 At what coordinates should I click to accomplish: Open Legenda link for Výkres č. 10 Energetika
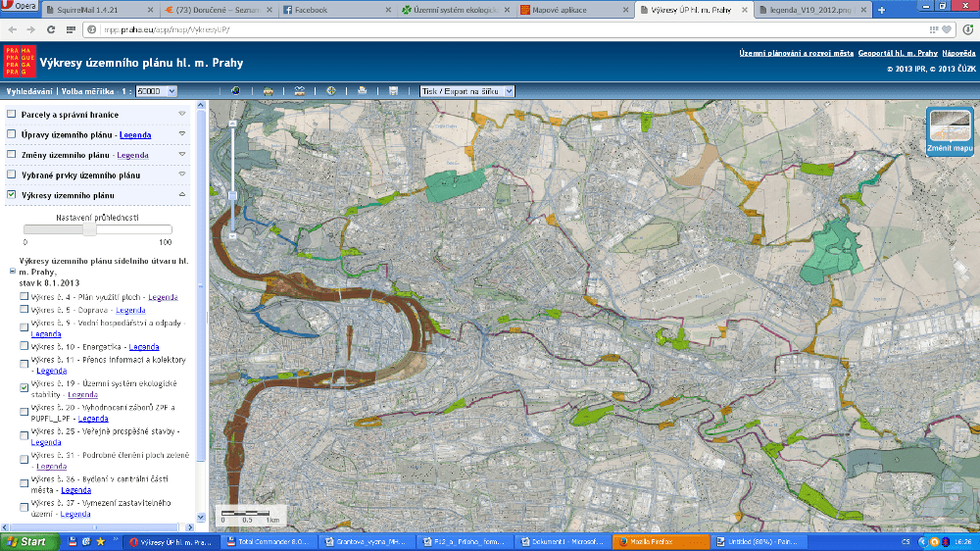coord(144,347)
